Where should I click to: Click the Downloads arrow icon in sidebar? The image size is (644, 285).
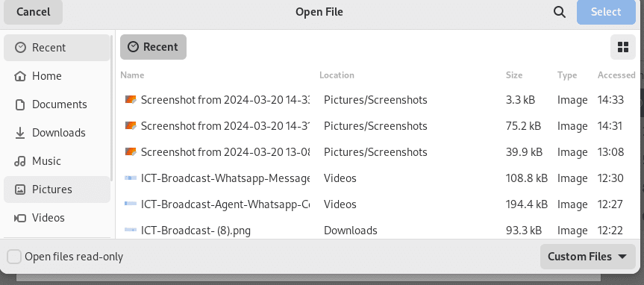pyautogui.click(x=20, y=133)
